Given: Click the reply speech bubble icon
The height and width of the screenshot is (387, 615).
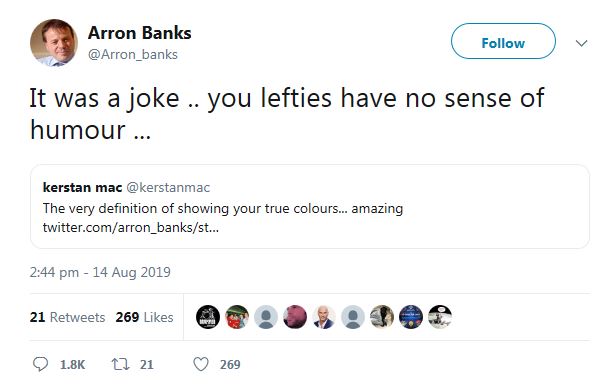Looking at the screenshot, I should [x=40, y=364].
